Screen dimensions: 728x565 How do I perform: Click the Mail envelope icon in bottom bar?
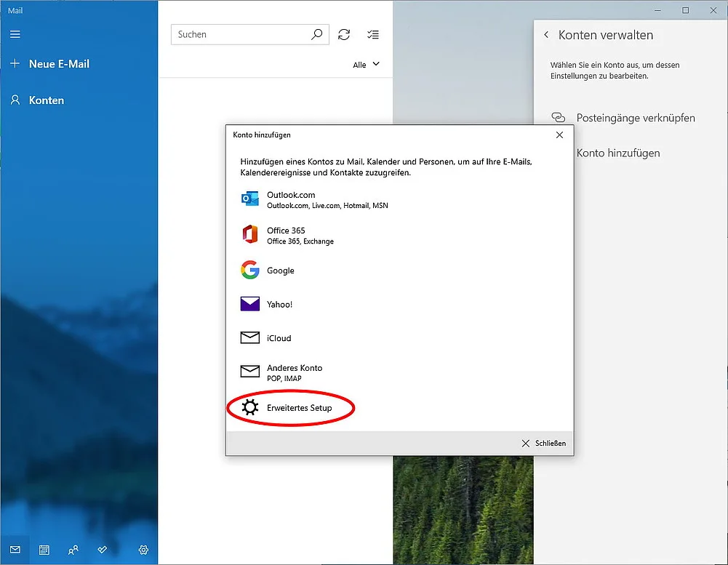click(15, 550)
